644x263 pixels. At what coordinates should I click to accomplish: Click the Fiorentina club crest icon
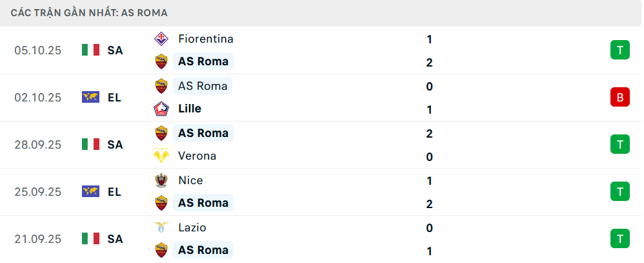[161, 39]
